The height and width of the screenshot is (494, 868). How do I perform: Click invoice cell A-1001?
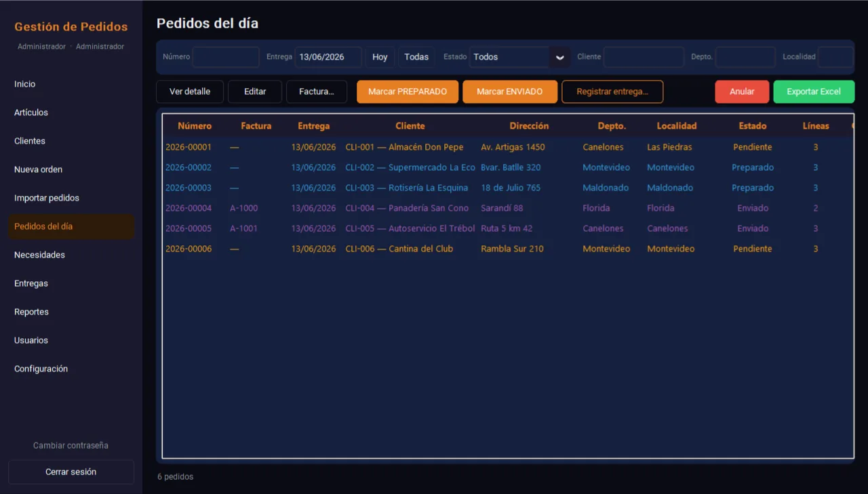click(244, 228)
